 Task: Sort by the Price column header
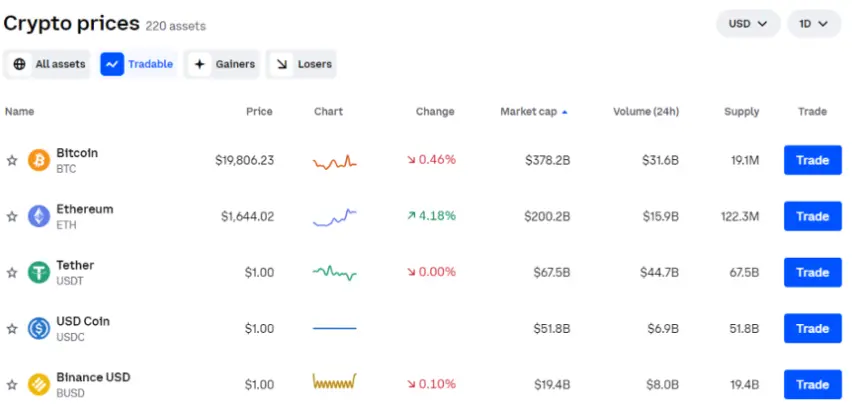259,111
